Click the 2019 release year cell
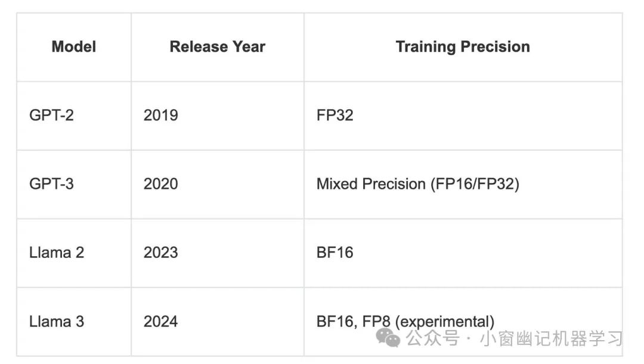Viewport: 644px width, 364px height. coord(217,116)
